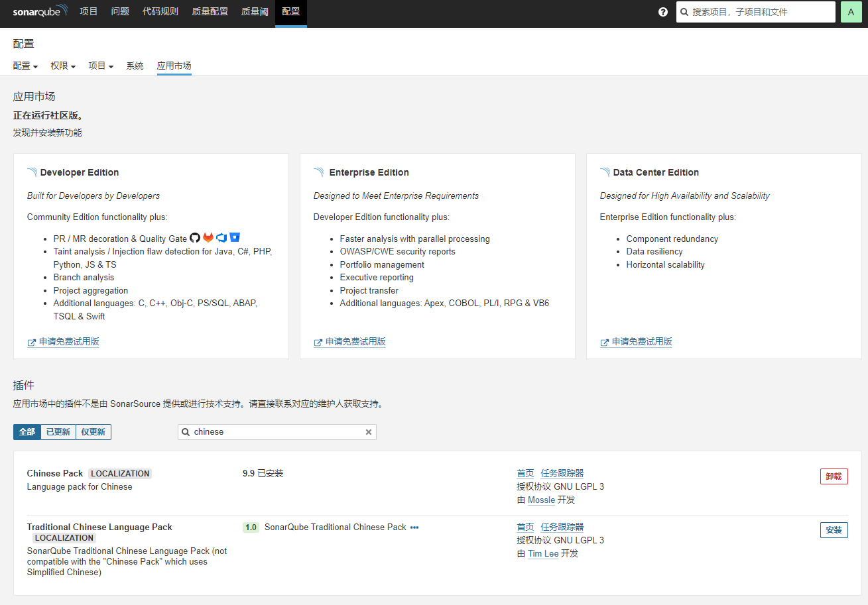
Task: Click the Bitbucket icon in Developer Edition
Action: [235, 238]
